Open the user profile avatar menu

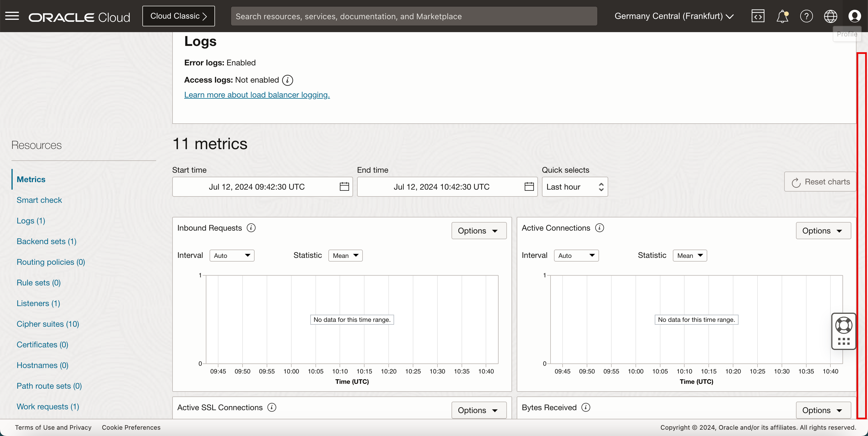pyautogui.click(x=854, y=16)
